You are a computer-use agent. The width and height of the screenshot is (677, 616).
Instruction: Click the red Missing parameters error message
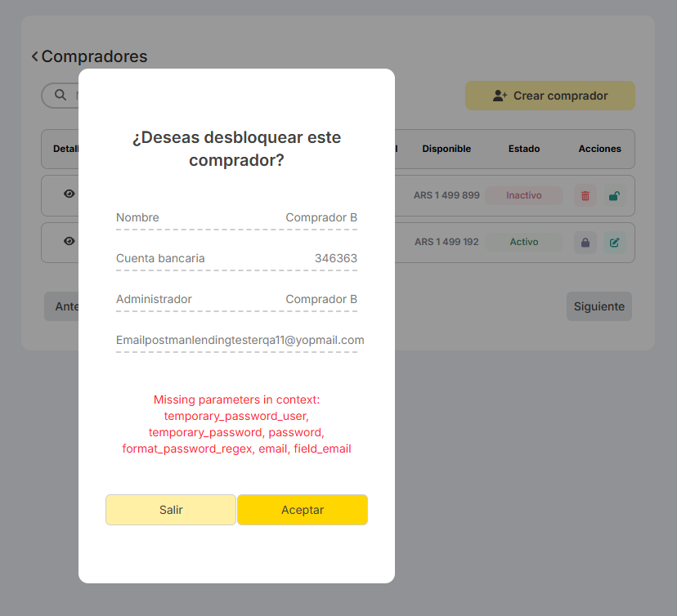[236, 424]
